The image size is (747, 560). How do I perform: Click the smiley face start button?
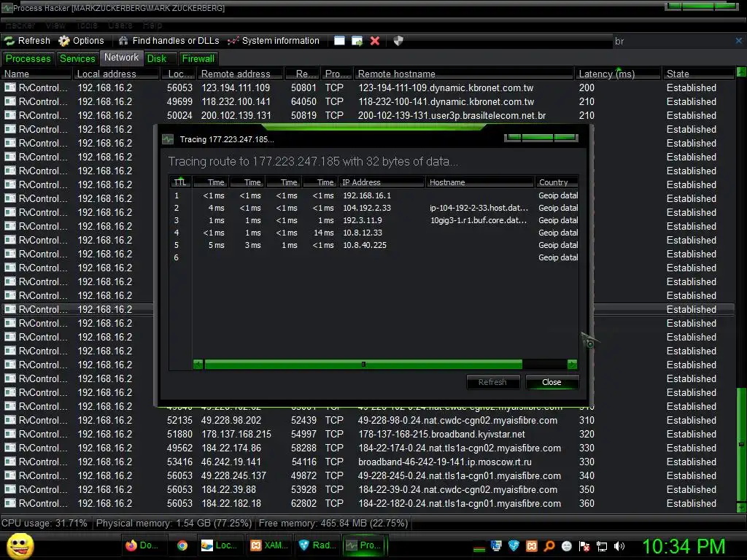point(20,545)
